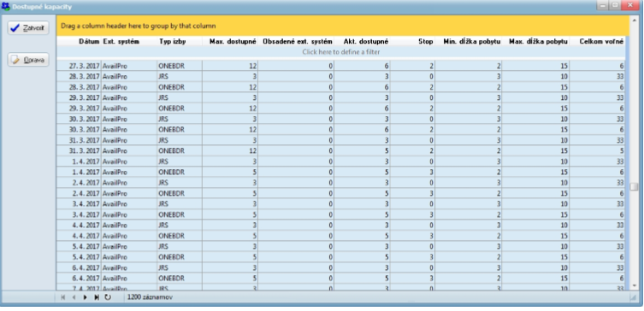Jump to last record icon
Viewport: 644px width, 311px height.
coord(97,297)
